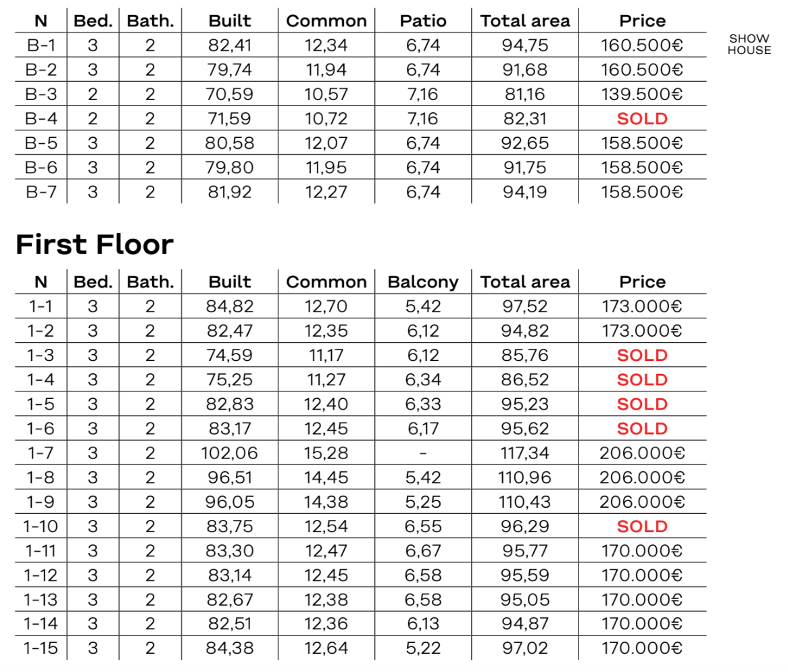Click the total area value 117,34
The width and height of the screenshot is (788, 672).
(525, 453)
